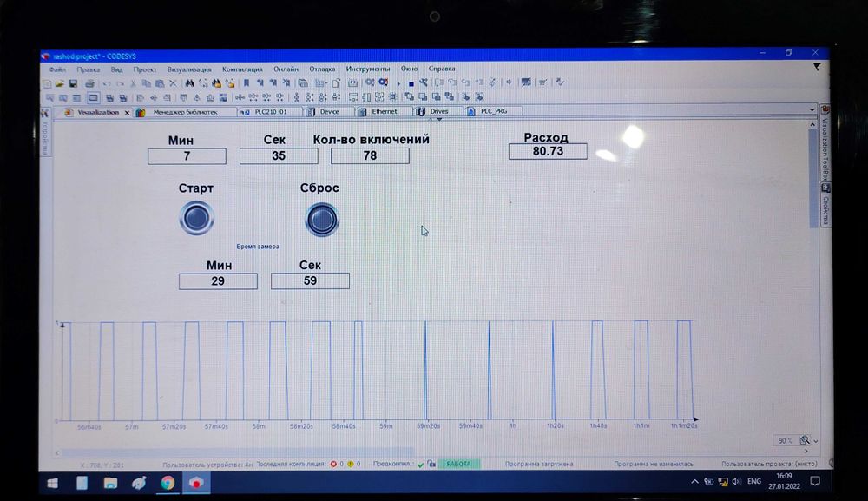Switch to the Ethernet tab
868x501 pixels.
[385, 111]
